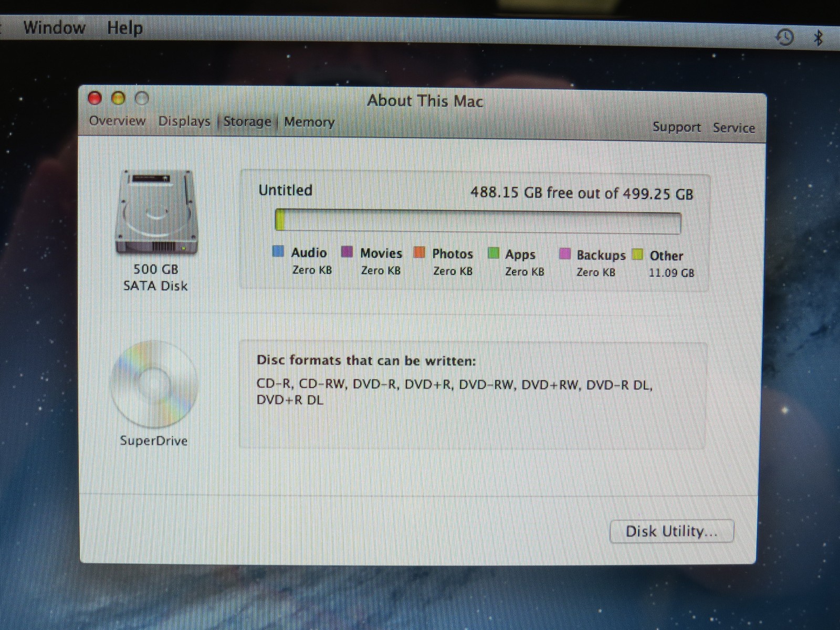Click the Support link
The image size is (840, 630).
(x=676, y=127)
